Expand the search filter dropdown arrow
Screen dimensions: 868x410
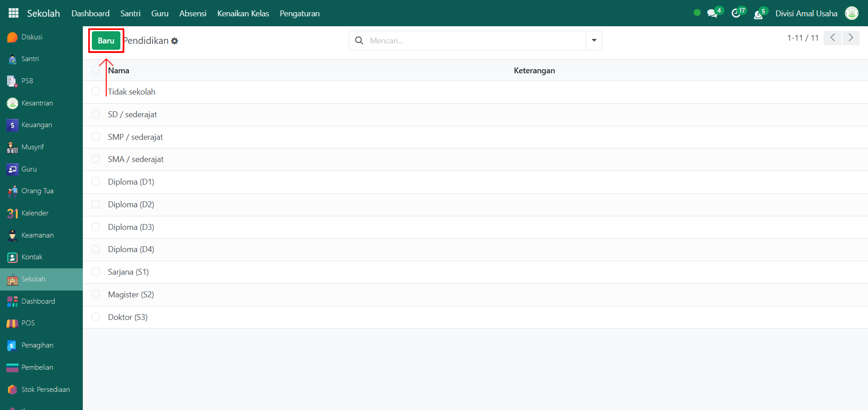pyautogui.click(x=594, y=40)
